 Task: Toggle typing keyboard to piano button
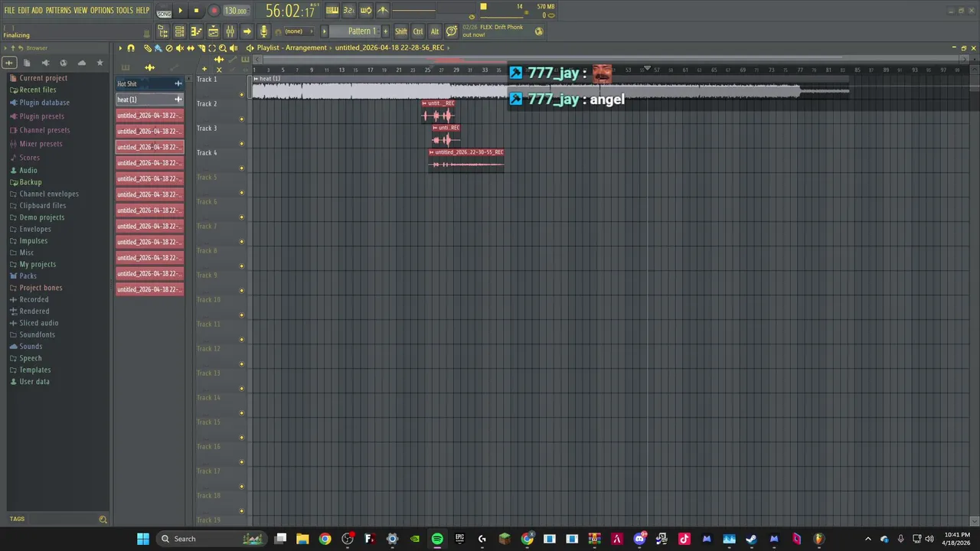pos(332,11)
